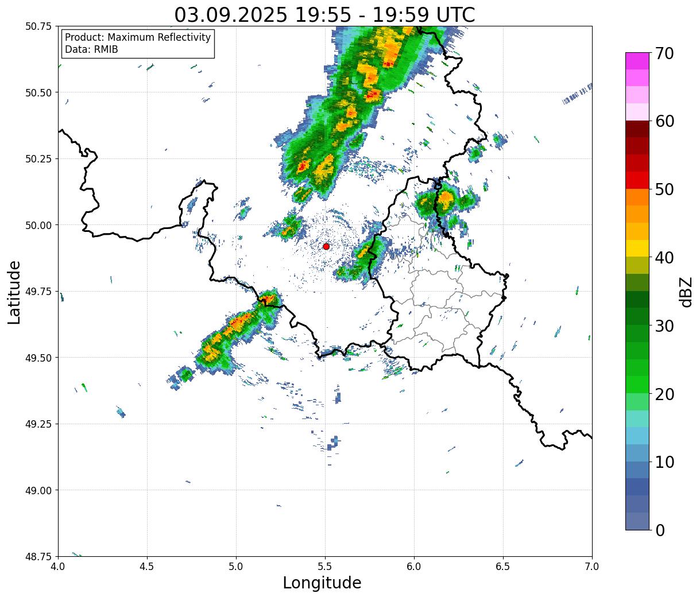Click longitude tick label 7.0
700x597 pixels.
click(x=592, y=567)
